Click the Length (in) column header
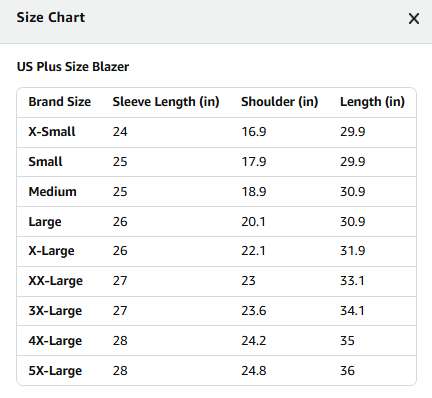The image size is (432, 398). coord(372,102)
